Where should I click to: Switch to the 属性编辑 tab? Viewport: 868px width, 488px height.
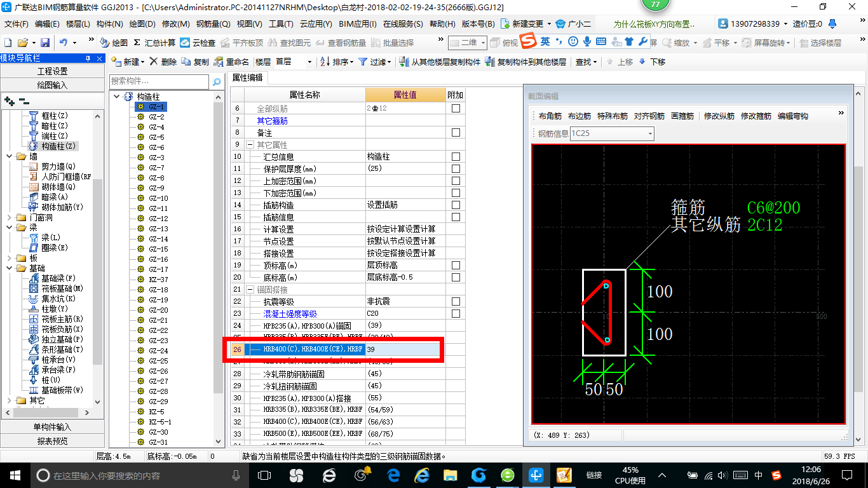tap(247, 78)
